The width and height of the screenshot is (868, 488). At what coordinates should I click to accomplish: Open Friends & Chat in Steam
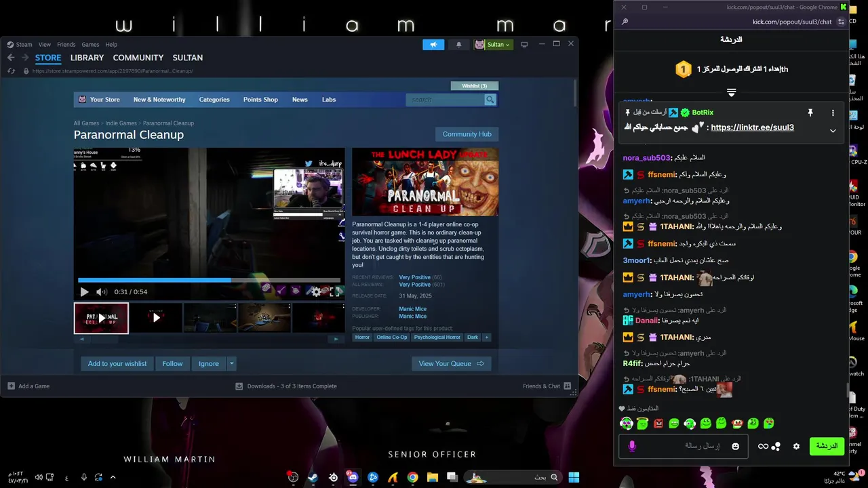(547, 386)
